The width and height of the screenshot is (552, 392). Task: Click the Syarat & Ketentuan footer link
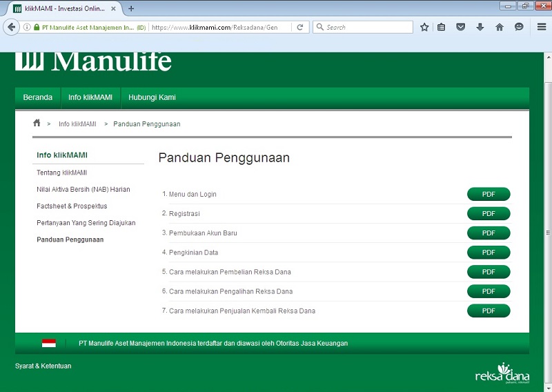(x=43, y=366)
